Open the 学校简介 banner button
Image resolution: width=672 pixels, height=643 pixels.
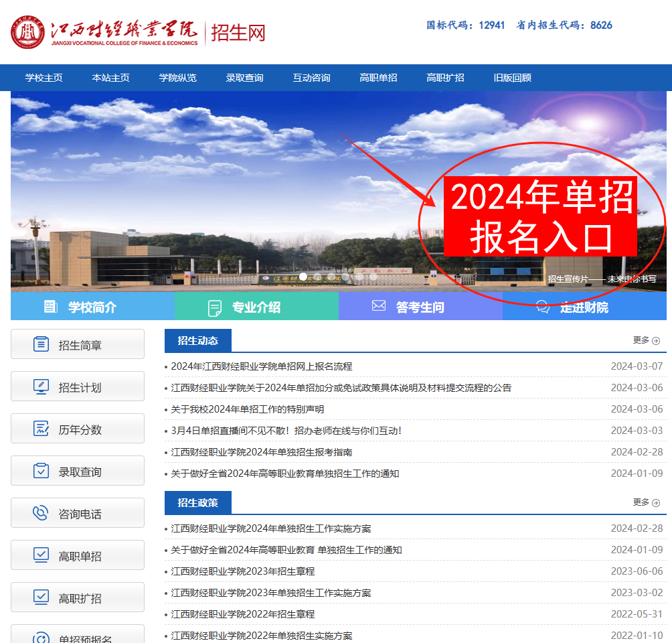point(92,306)
